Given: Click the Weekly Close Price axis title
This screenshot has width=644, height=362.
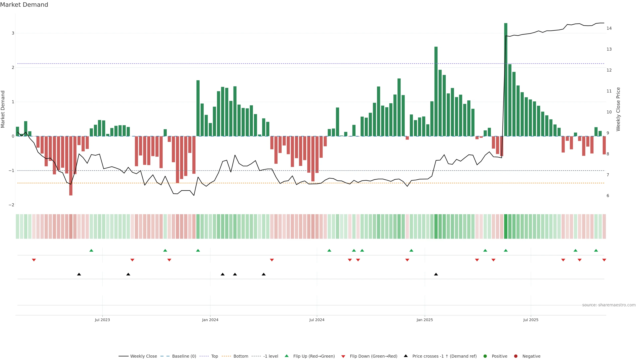Looking at the screenshot, I should point(618,109).
